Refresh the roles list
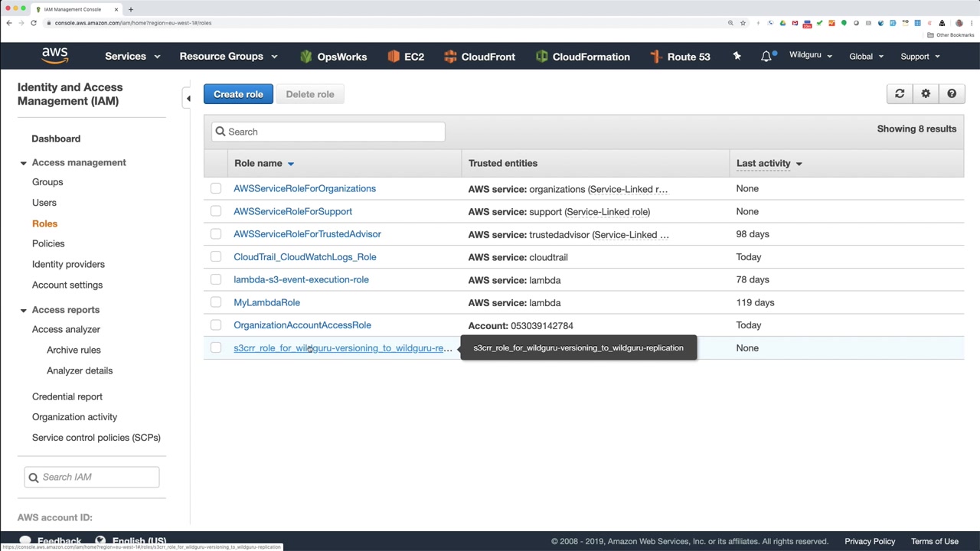The height and width of the screenshot is (551, 980). (900, 93)
